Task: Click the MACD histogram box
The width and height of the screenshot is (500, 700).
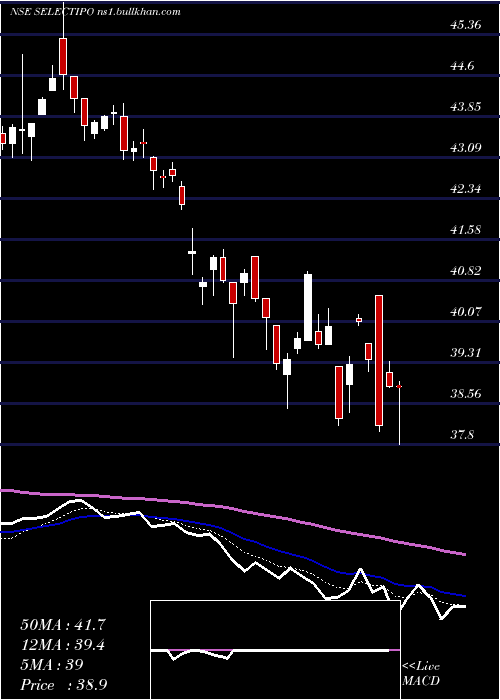Action: coord(275,650)
